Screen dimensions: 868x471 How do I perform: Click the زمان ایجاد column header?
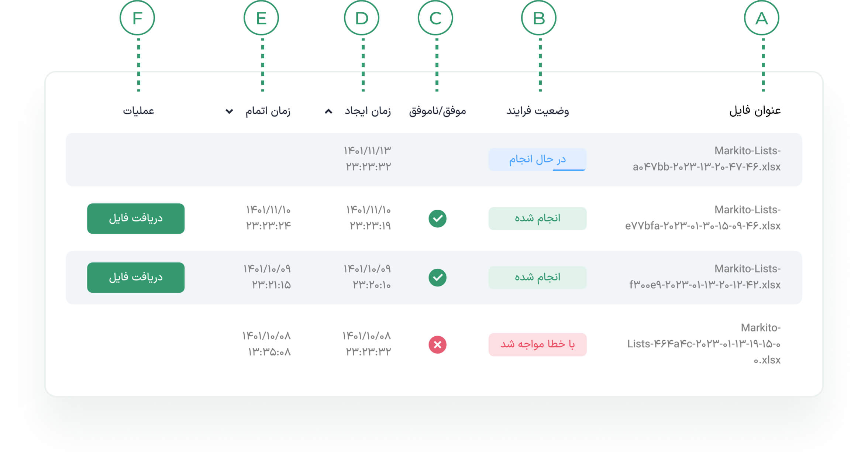tap(368, 111)
